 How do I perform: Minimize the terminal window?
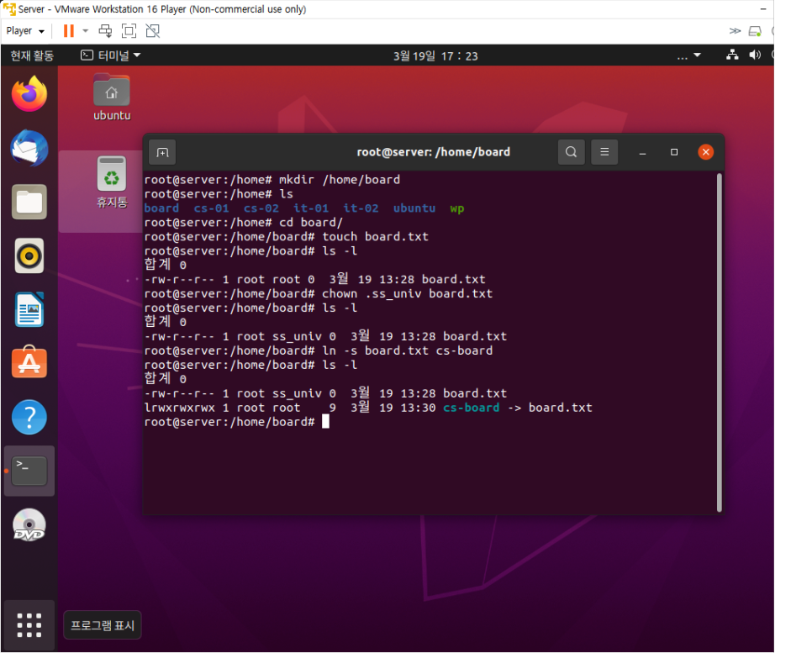click(x=643, y=152)
